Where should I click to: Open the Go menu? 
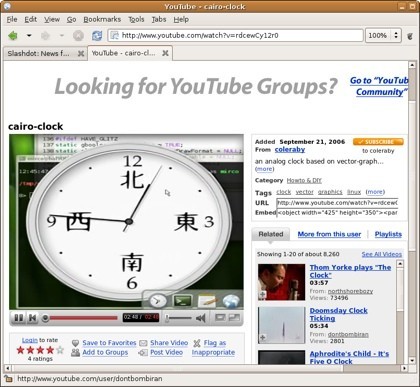click(71, 19)
